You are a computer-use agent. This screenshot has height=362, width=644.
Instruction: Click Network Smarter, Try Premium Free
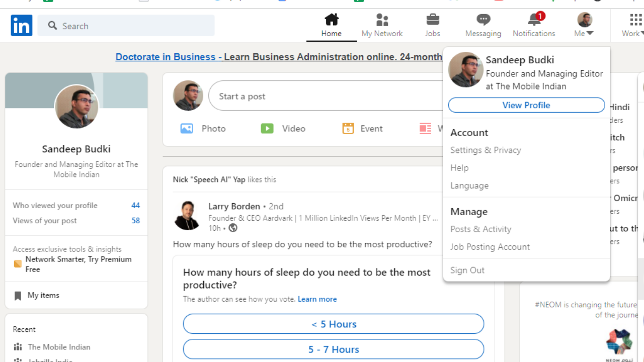pos(78,264)
